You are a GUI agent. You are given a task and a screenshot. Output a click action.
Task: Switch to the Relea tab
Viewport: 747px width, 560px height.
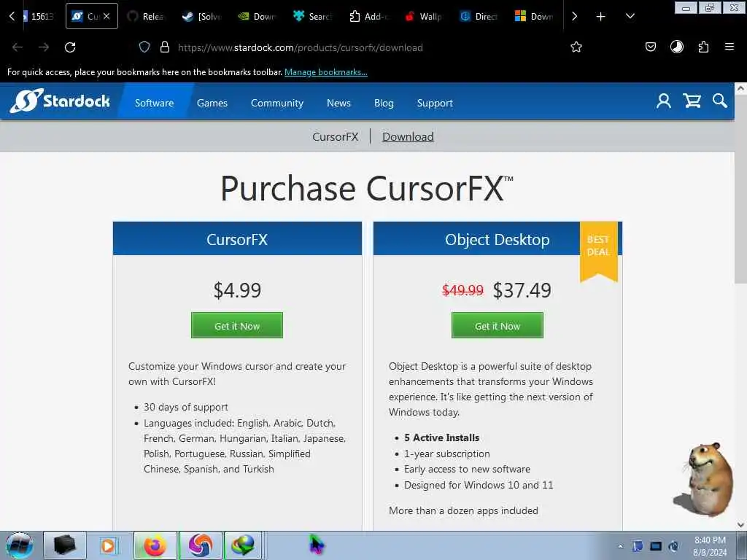145,16
